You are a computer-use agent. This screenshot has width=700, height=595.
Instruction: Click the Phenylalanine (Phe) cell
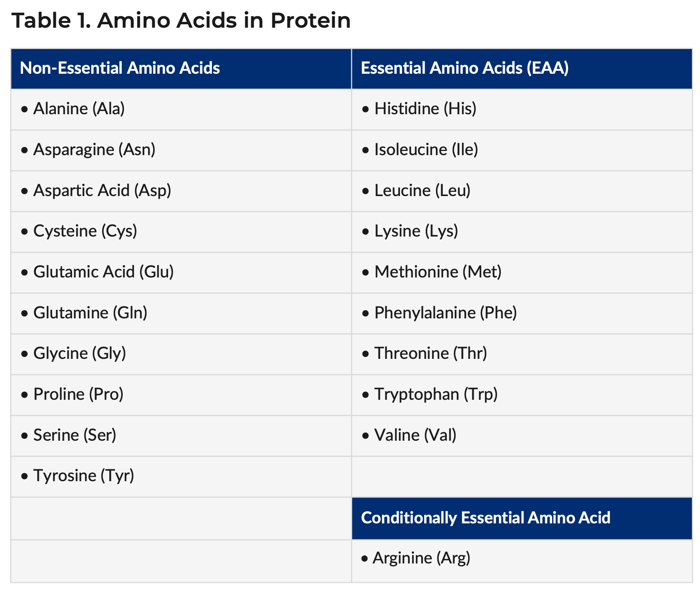[445, 313]
